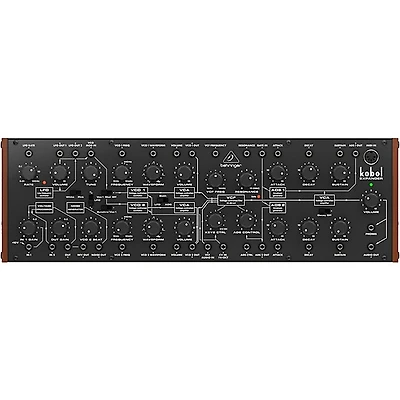Click the Behringer triangle logo
This screenshot has height=400, width=400.
(231, 157)
